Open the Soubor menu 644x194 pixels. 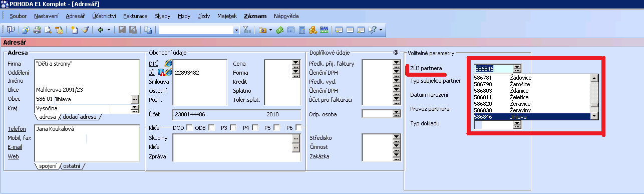pos(18,16)
